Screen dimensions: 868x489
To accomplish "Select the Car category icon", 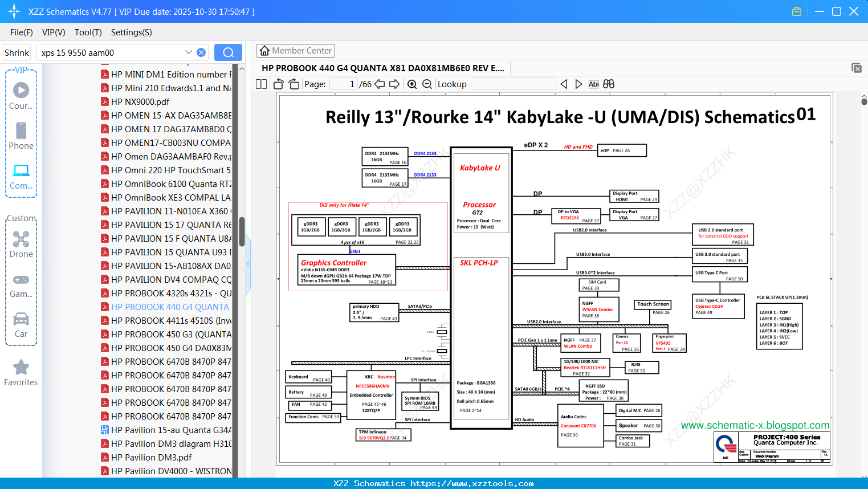I will coord(21,325).
